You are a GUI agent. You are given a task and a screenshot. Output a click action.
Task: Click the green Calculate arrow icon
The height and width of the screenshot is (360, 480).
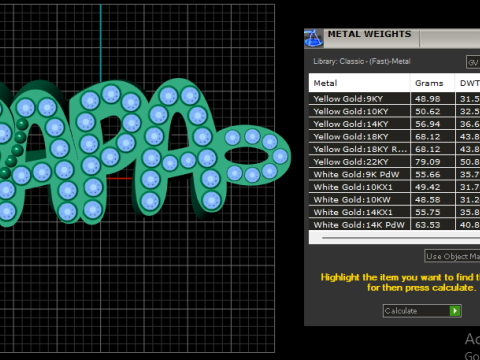click(x=455, y=311)
